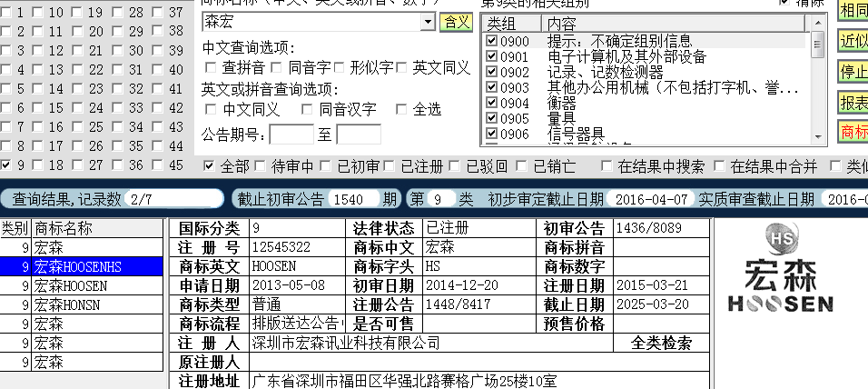Click into the 森宏 trademark name field
The height and width of the screenshot is (389, 868).
(x=311, y=22)
